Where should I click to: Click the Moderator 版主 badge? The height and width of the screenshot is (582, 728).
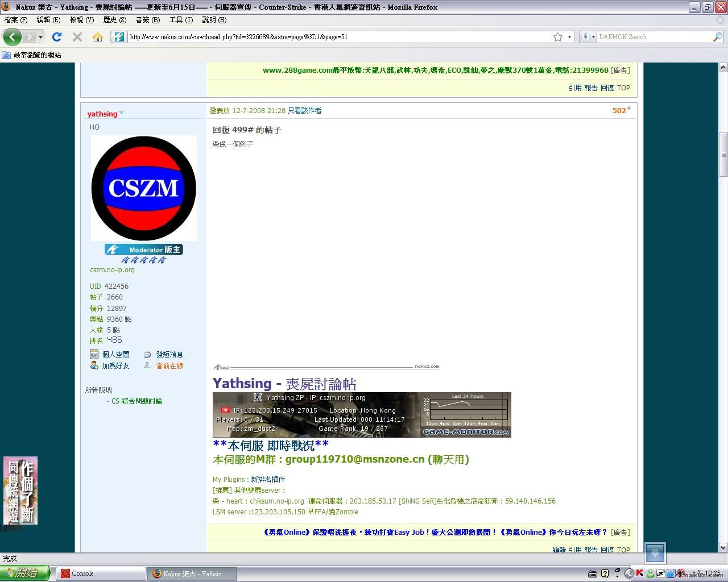(144, 250)
